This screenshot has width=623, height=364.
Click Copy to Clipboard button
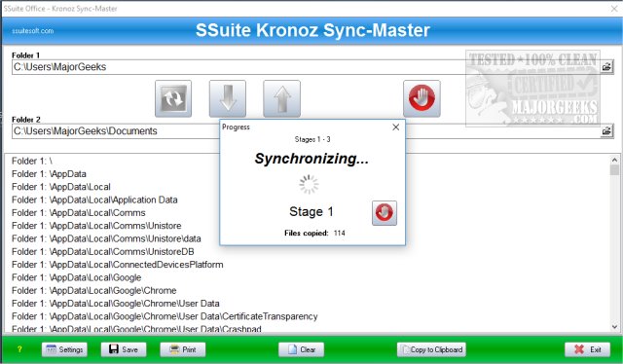[432, 349]
